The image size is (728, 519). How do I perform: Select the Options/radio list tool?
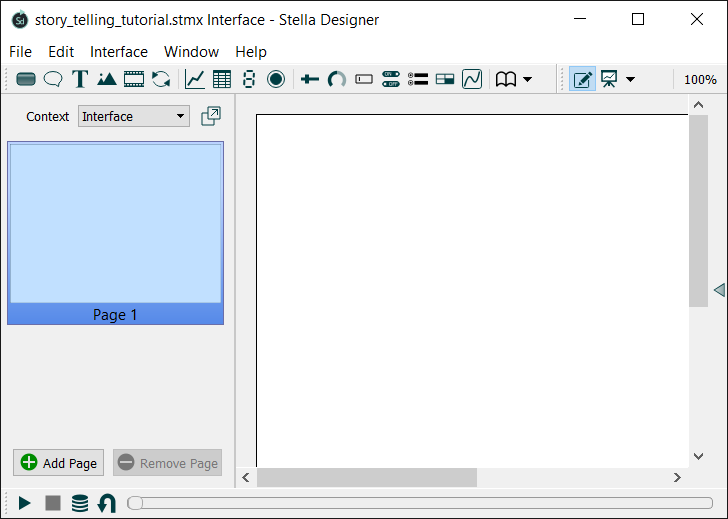pos(418,79)
